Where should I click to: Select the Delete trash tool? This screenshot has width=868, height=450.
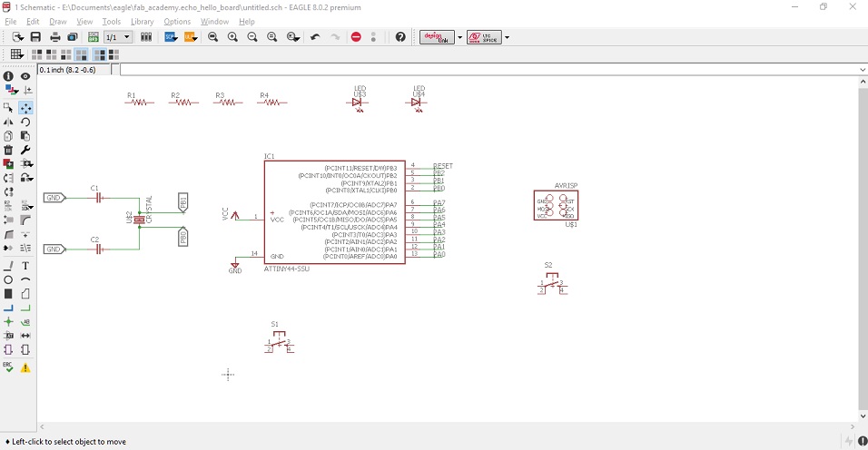(x=8, y=150)
